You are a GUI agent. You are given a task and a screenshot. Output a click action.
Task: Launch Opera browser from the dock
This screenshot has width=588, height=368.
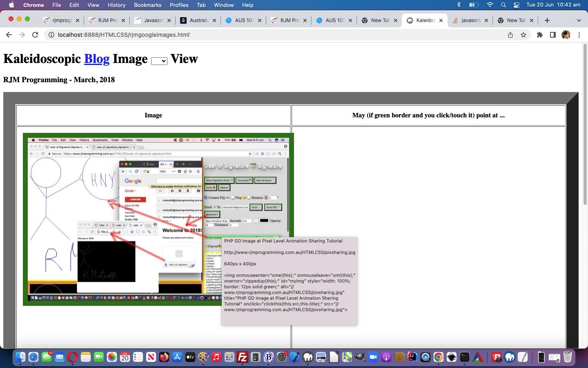point(73,357)
